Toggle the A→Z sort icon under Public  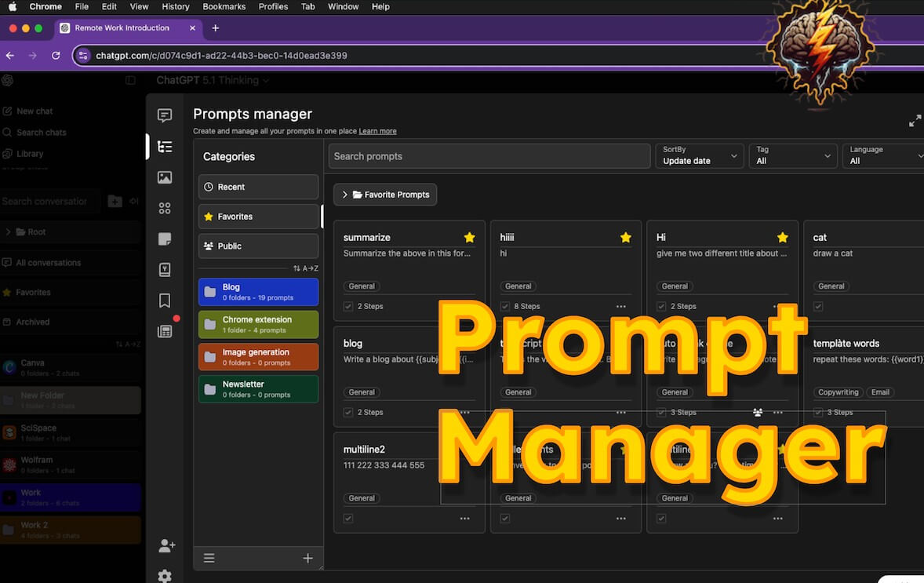(305, 268)
